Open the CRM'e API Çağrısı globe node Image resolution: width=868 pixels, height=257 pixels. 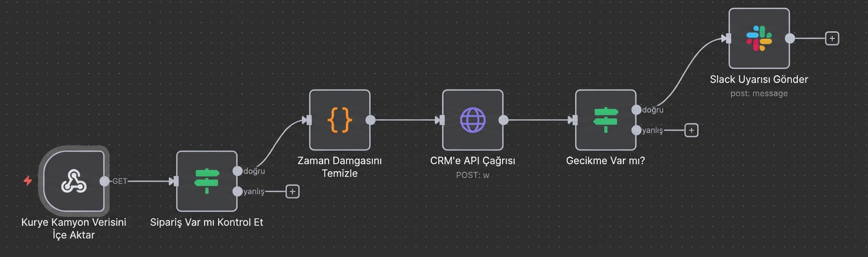pos(472,120)
